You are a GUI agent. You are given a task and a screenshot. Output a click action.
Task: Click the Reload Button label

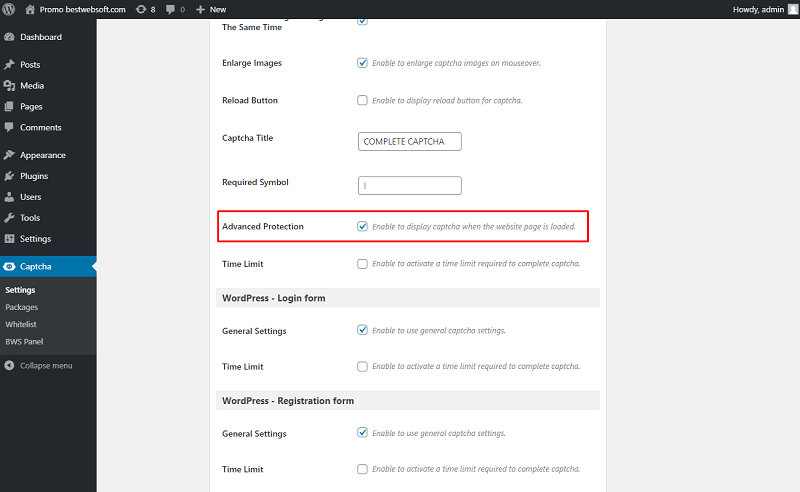(250, 100)
